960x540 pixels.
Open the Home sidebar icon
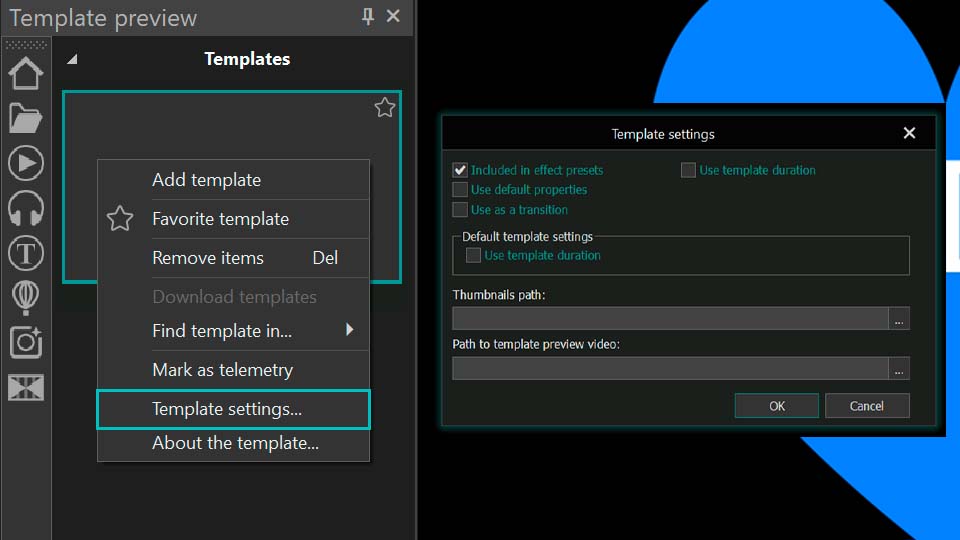(26, 74)
